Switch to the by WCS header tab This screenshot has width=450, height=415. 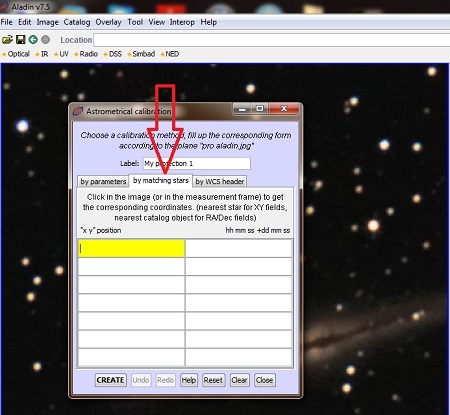(220, 181)
